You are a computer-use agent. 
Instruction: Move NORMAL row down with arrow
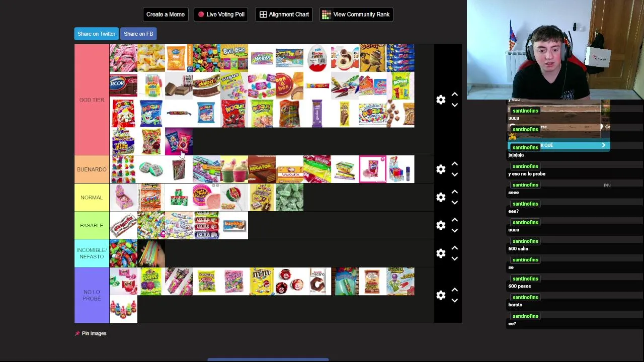click(454, 203)
